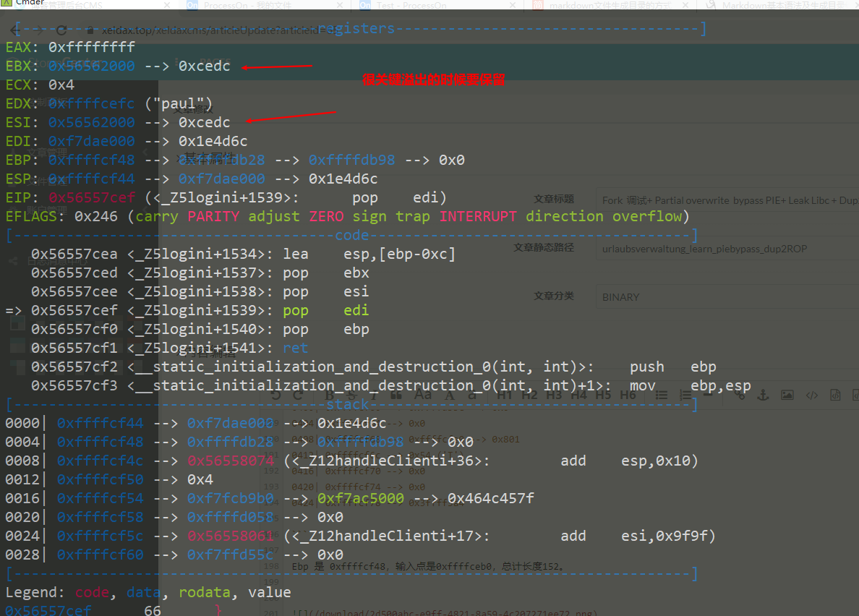Image resolution: width=859 pixels, height=616 pixels.
Task: Open 文章管理 in the CMS sidebar
Action: [x=47, y=153]
